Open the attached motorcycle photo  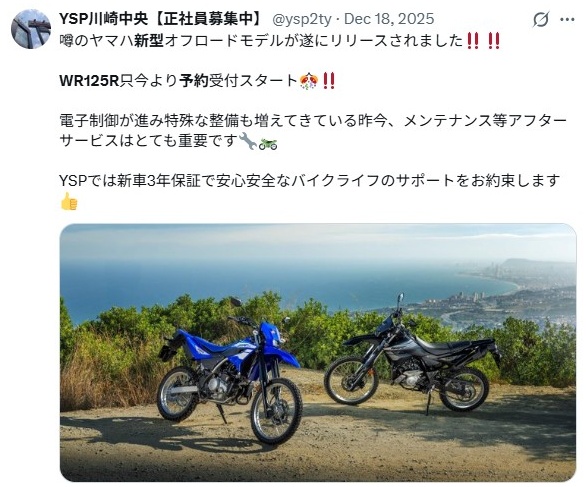click(x=318, y=352)
